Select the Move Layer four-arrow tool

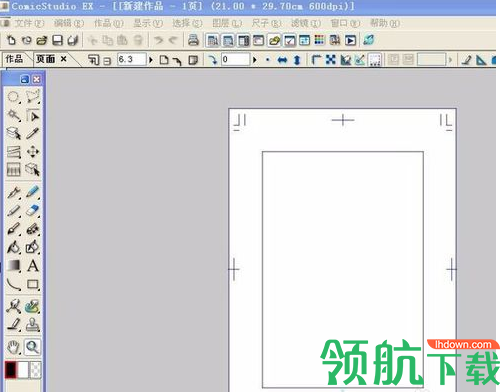pos(33,152)
